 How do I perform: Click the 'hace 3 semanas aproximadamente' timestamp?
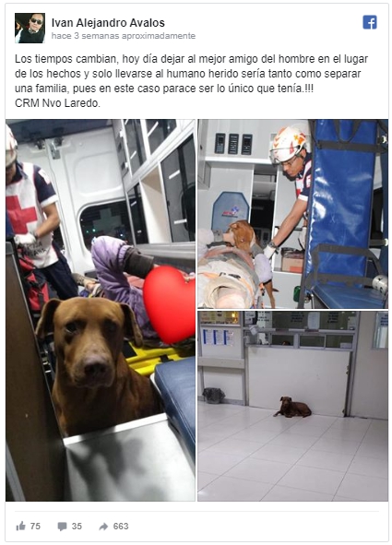click(x=124, y=36)
